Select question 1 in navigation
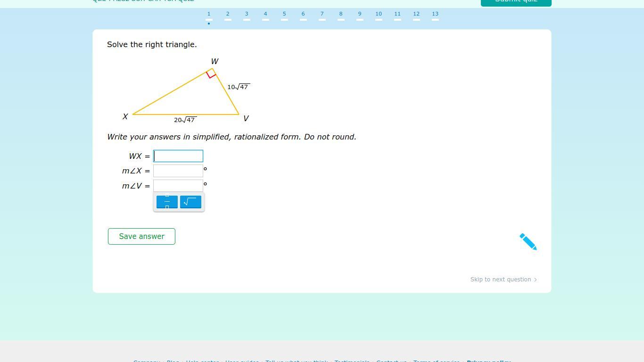The width and height of the screenshot is (644, 362). tap(209, 14)
